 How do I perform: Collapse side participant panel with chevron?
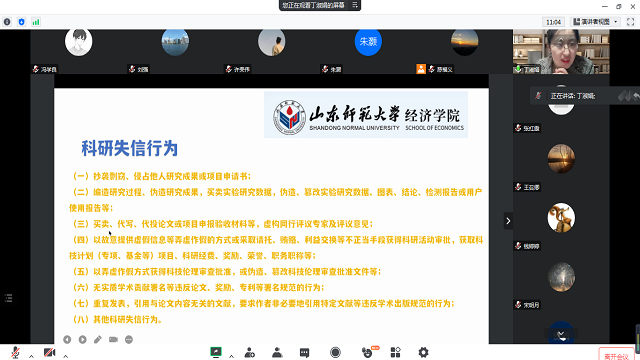click(x=508, y=221)
